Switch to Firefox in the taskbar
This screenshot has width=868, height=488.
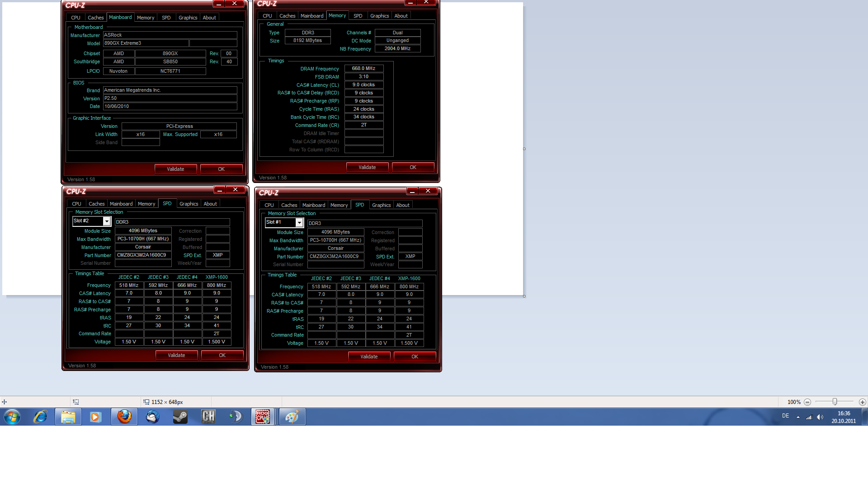[124, 417]
